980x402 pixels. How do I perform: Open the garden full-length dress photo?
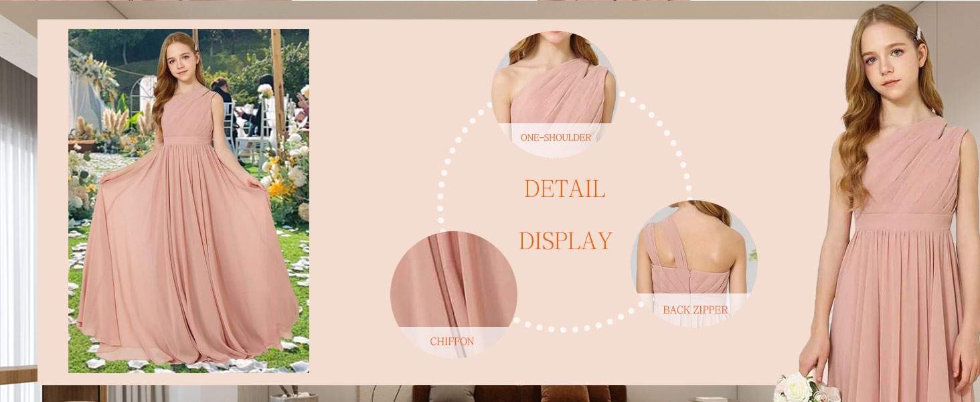tap(189, 200)
